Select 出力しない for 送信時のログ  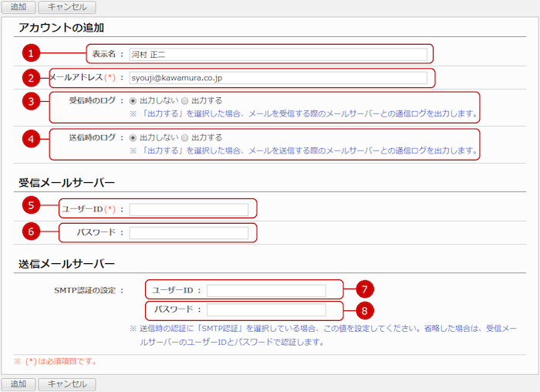point(133,137)
